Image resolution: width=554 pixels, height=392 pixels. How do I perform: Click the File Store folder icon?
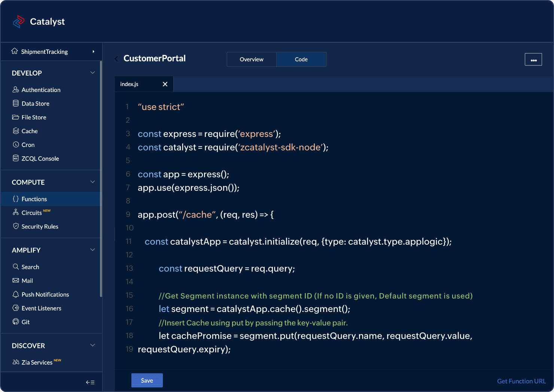tap(16, 117)
